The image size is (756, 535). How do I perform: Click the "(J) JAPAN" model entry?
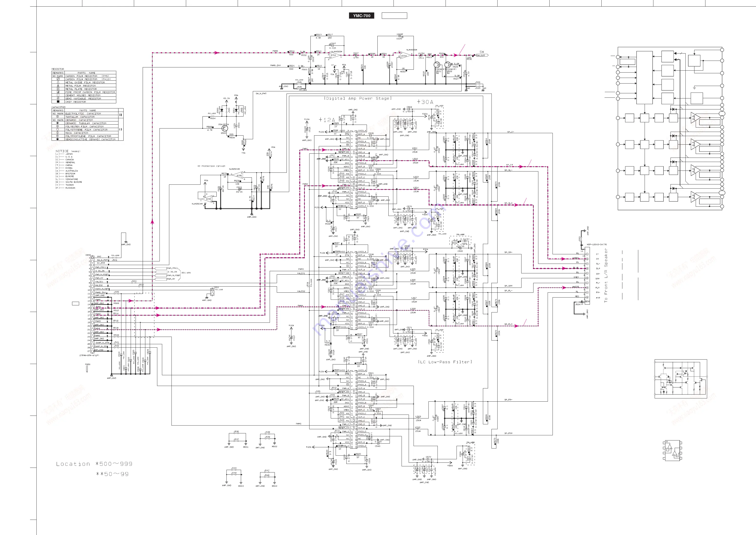point(64,154)
